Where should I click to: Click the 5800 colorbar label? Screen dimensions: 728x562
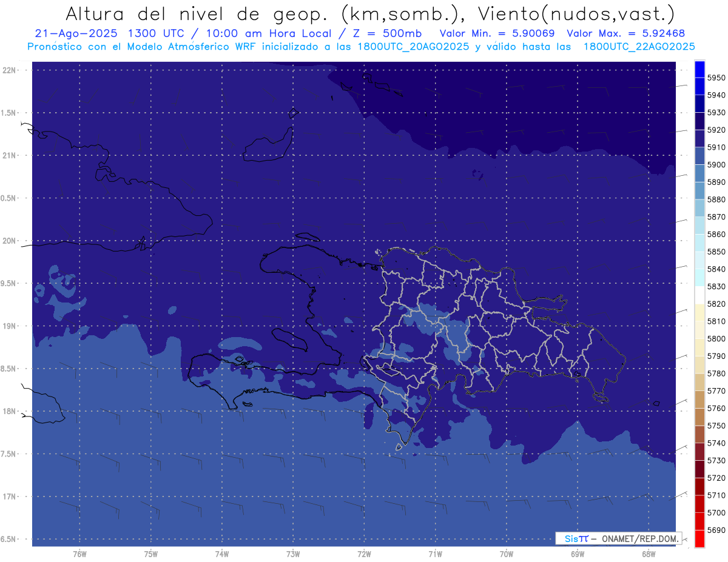716,338
